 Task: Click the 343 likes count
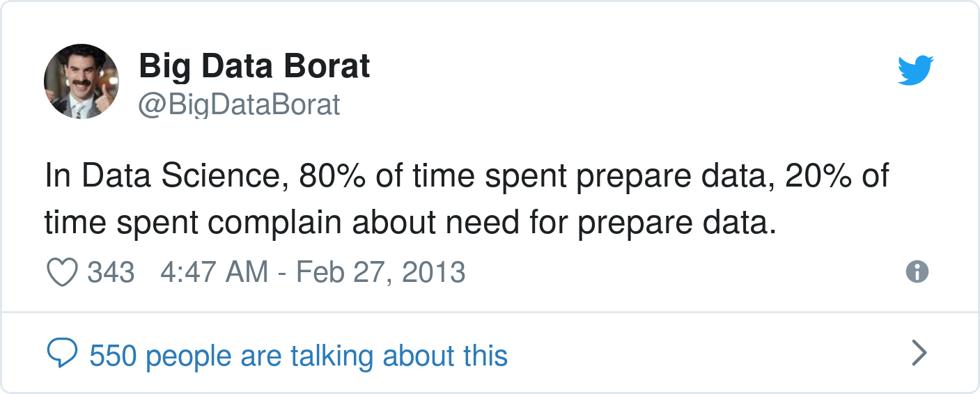point(111,271)
